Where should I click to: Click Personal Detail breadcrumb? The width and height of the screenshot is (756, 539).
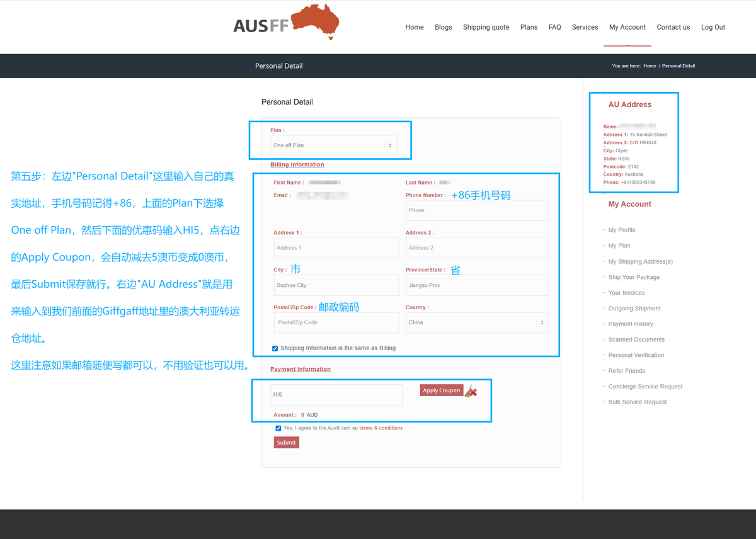tap(679, 66)
